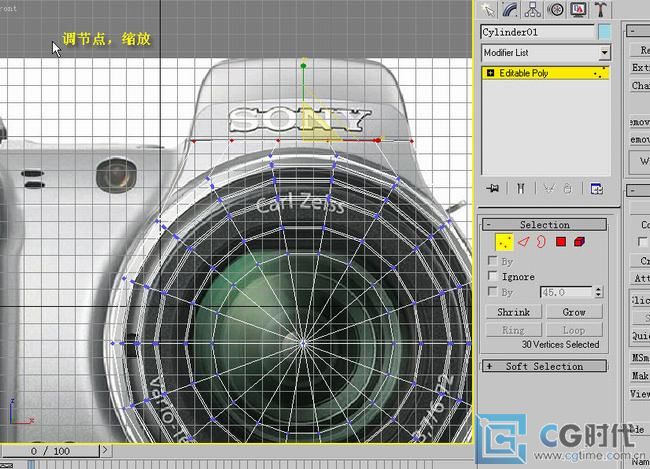Screen dimensions: 650x469
Task: Click the green Y-axis gizmo handle
Action: 303,66
